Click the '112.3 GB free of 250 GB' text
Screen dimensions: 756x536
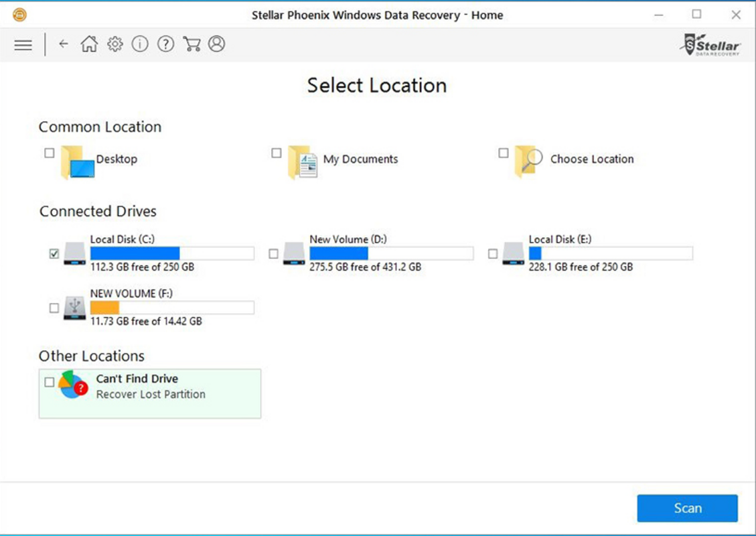142,267
